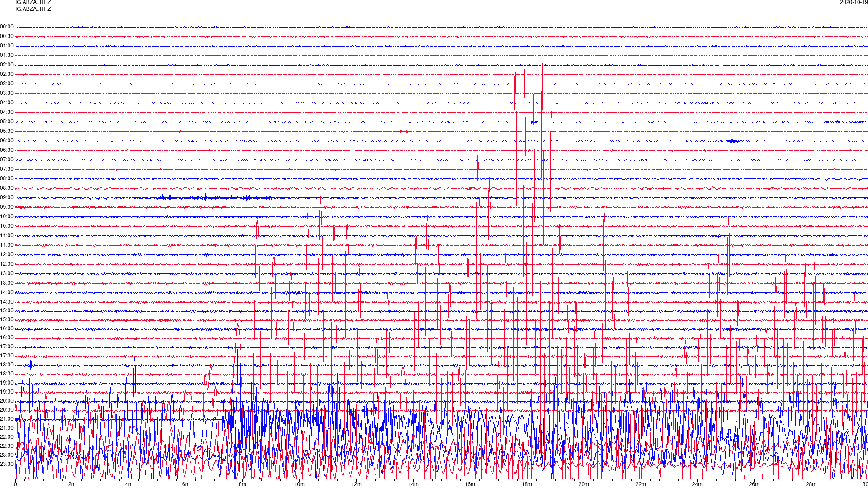Select the 21:00 row label
This screenshot has width=868, height=488.
coord(7,419)
